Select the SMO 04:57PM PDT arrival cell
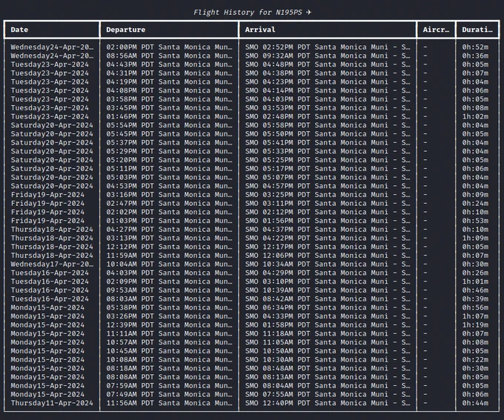Screen dimensions: 504x420 click(x=328, y=186)
